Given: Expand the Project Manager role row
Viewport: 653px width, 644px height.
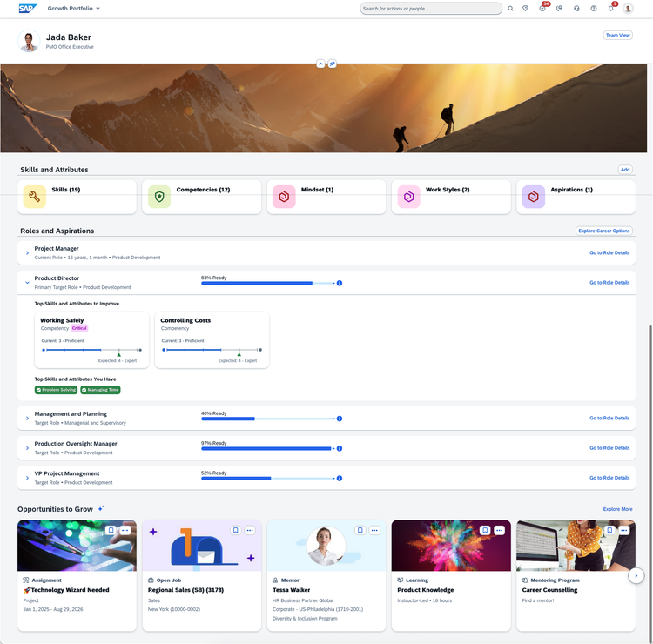Looking at the screenshot, I should tap(28, 252).
